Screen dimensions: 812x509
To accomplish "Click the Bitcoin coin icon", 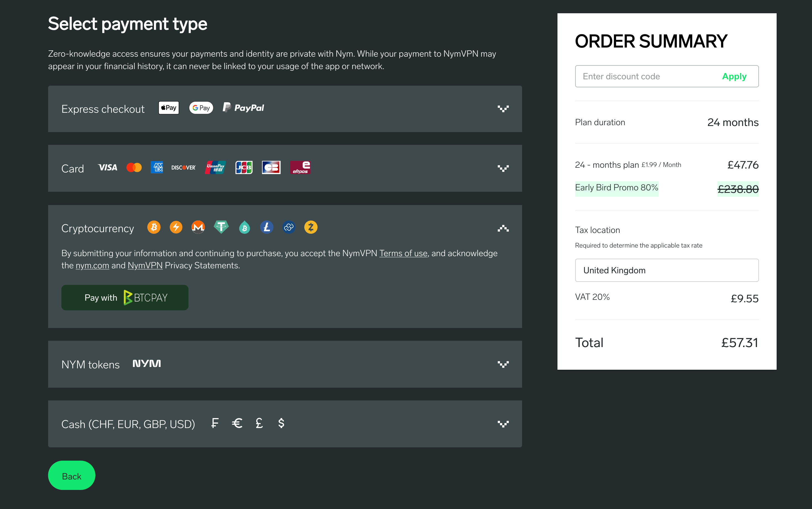I will (x=154, y=227).
